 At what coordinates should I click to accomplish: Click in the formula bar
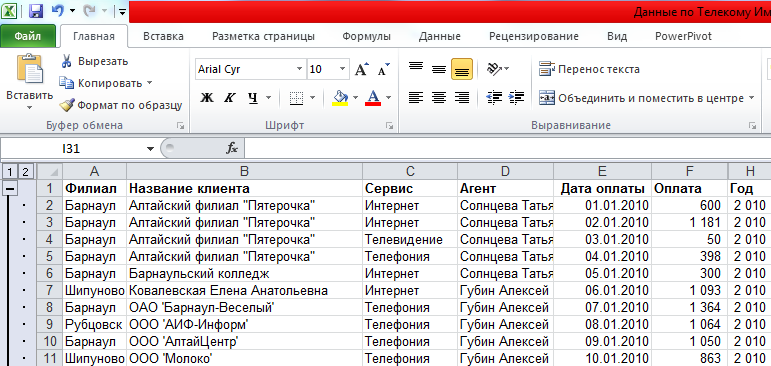507,149
